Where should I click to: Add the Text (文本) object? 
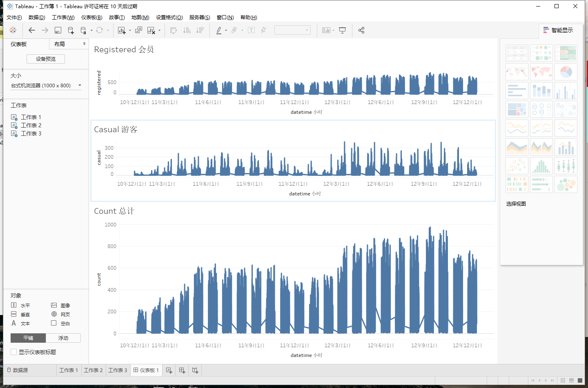(20, 323)
